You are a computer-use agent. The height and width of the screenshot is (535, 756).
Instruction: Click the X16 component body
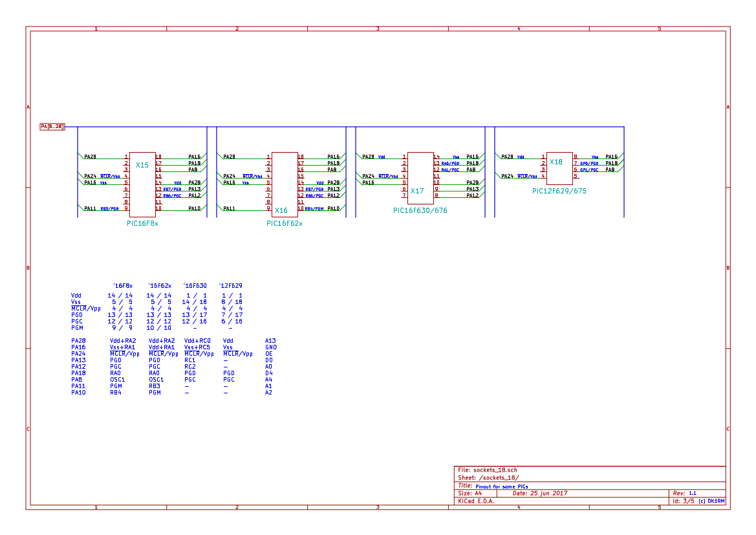click(x=285, y=184)
